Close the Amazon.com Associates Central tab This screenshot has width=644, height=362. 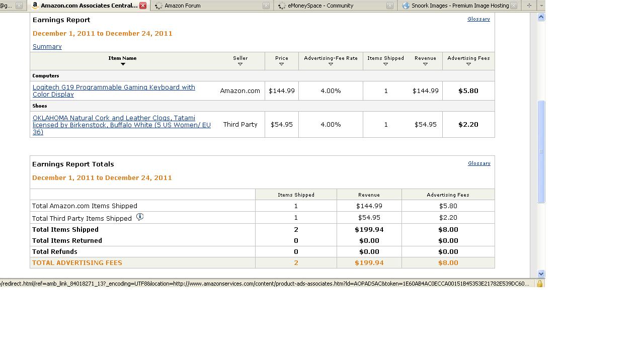(x=143, y=6)
